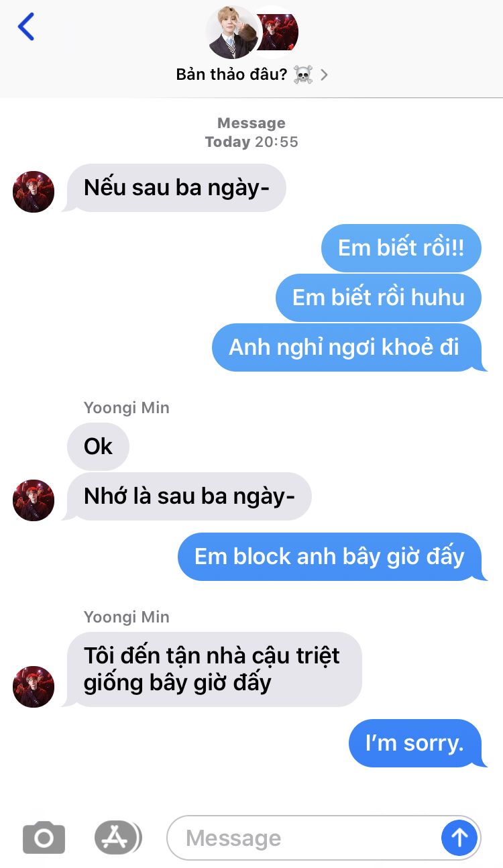Open the App Store apps icon
The height and width of the screenshot is (868, 503).
point(117,837)
